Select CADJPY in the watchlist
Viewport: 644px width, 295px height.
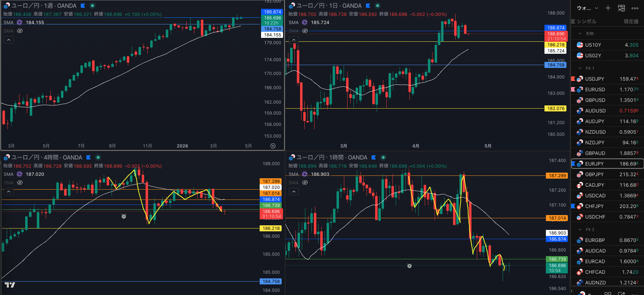607,185
